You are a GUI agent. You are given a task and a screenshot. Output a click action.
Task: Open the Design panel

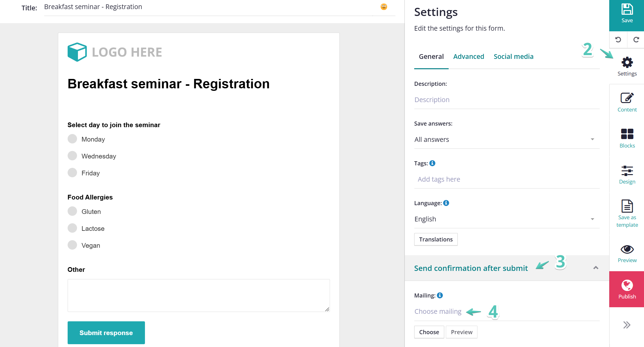click(627, 174)
